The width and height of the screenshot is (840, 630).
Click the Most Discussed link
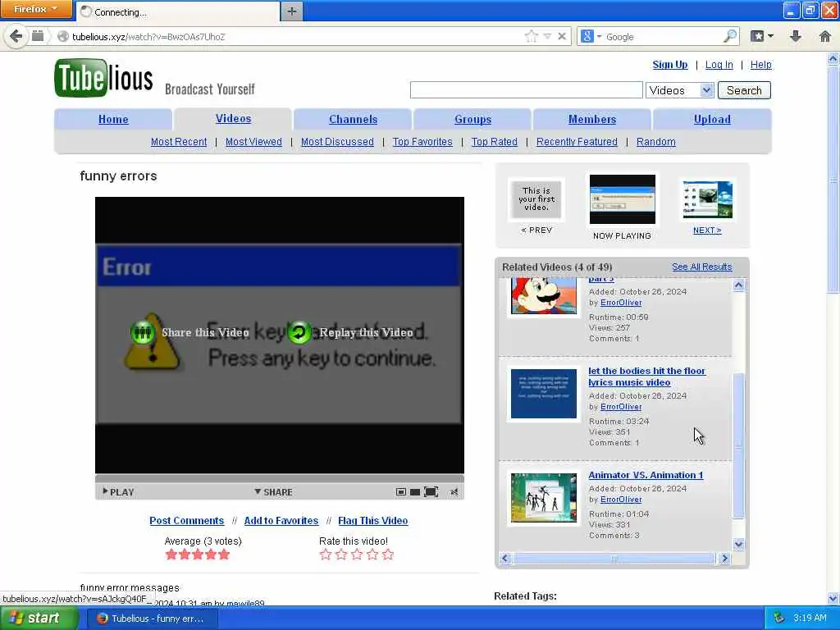[x=337, y=142]
